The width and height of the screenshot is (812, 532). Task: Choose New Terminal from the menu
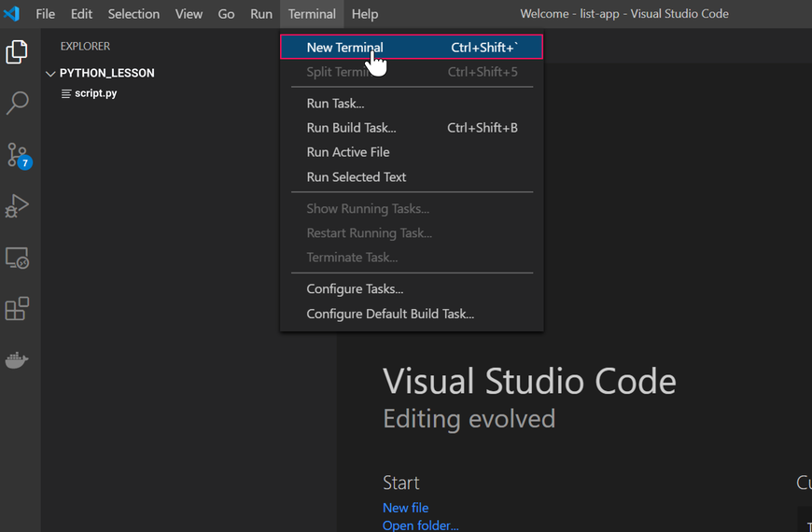pyautogui.click(x=412, y=48)
